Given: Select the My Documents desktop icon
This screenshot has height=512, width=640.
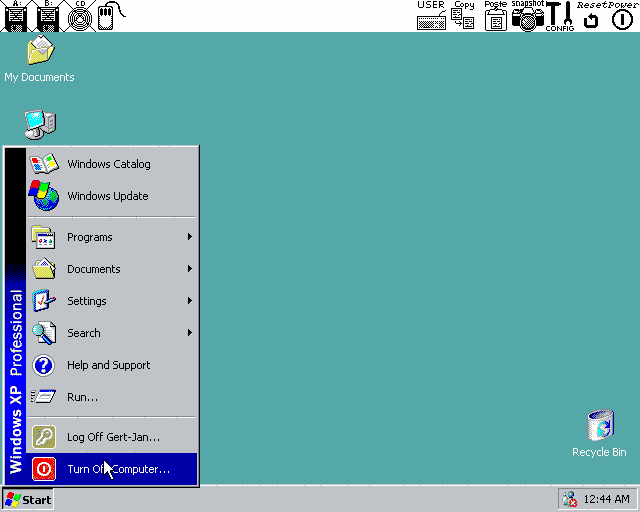Looking at the screenshot, I should 40,59.
